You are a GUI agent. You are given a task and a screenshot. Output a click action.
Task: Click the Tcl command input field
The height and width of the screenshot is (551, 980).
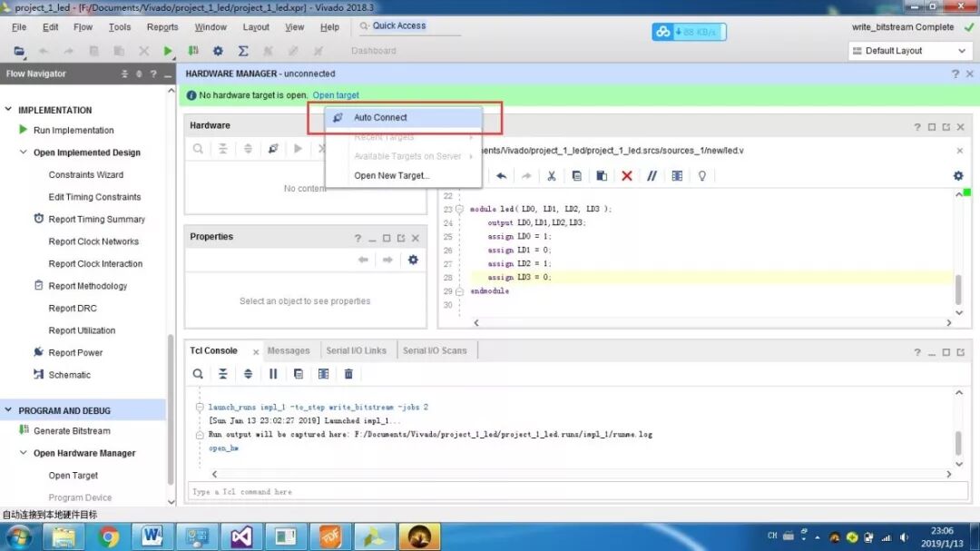[x=577, y=492]
